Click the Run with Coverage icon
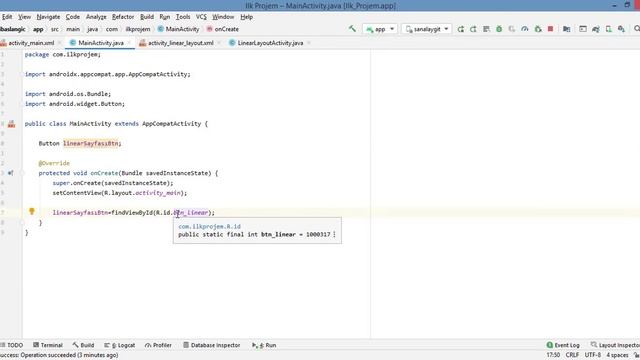This screenshot has height=360, width=640. coord(512,29)
